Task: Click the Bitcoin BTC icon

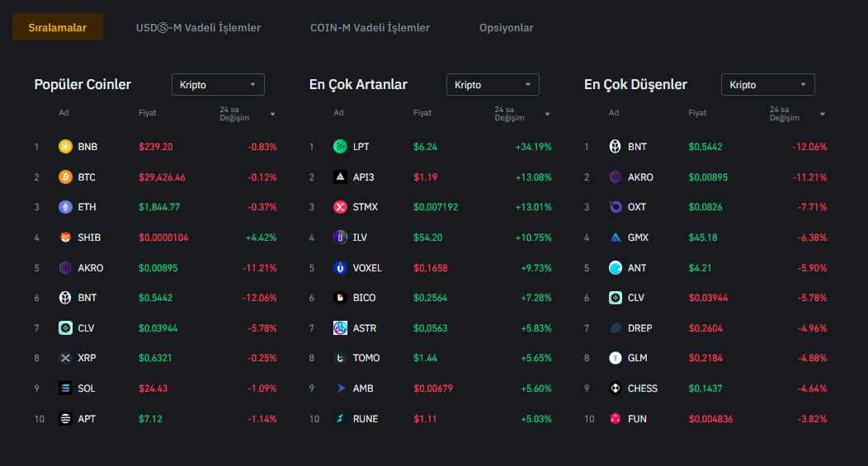Action: click(x=66, y=177)
